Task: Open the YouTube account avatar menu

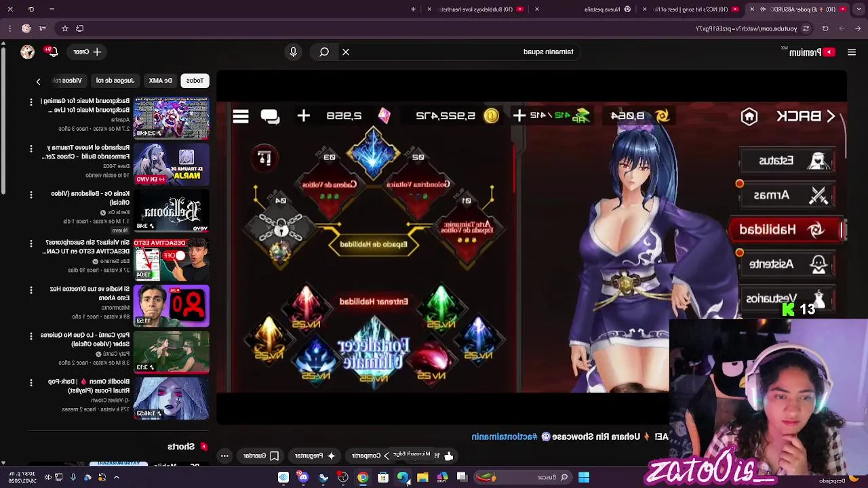Action: [27, 52]
